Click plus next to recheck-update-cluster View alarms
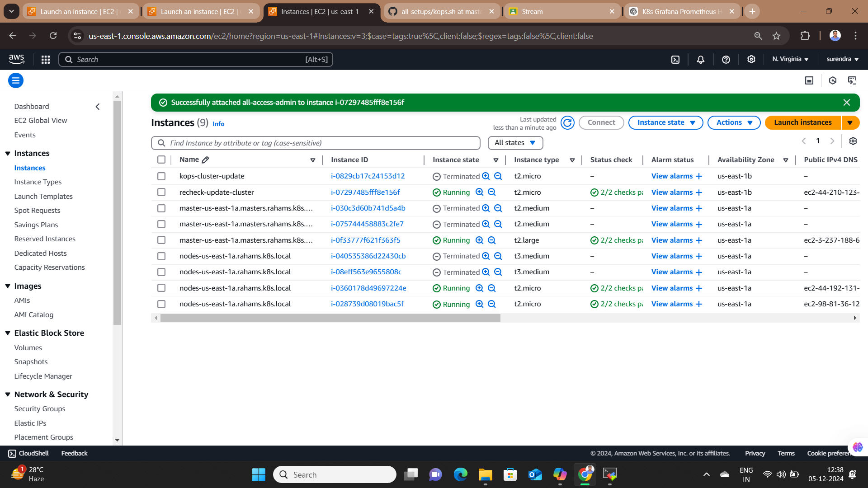 [x=698, y=192]
